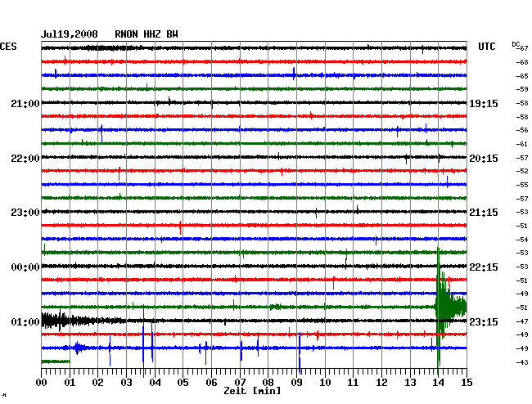Click the DC offset value -56
Screen dimensions: 532x404
(x=522, y=130)
